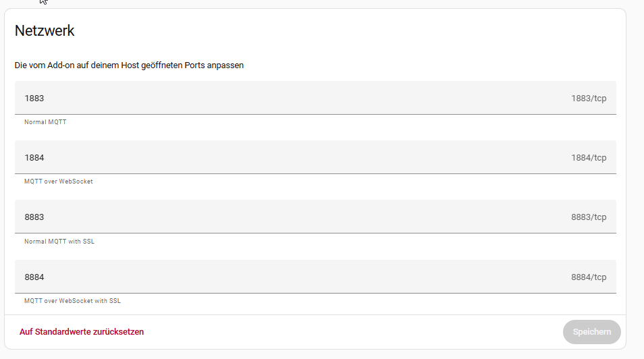Click the 1883/tcp suffix label

589,99
